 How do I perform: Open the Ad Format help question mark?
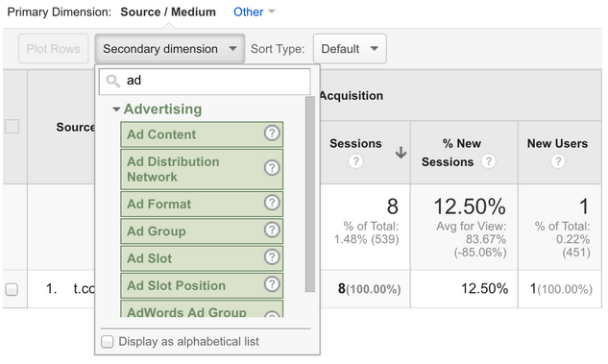pos(272,203)
